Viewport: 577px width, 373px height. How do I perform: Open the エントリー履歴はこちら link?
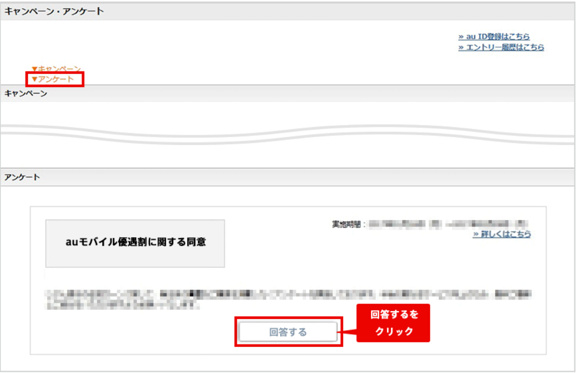tap(501, 47)
